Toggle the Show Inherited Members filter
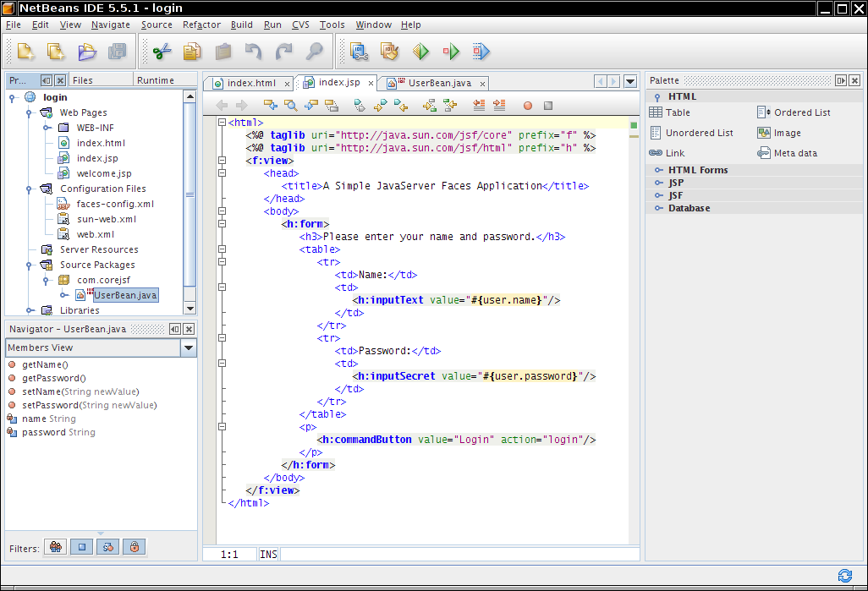Viewport: 868px width, 591px height. (x=56, y=547)
